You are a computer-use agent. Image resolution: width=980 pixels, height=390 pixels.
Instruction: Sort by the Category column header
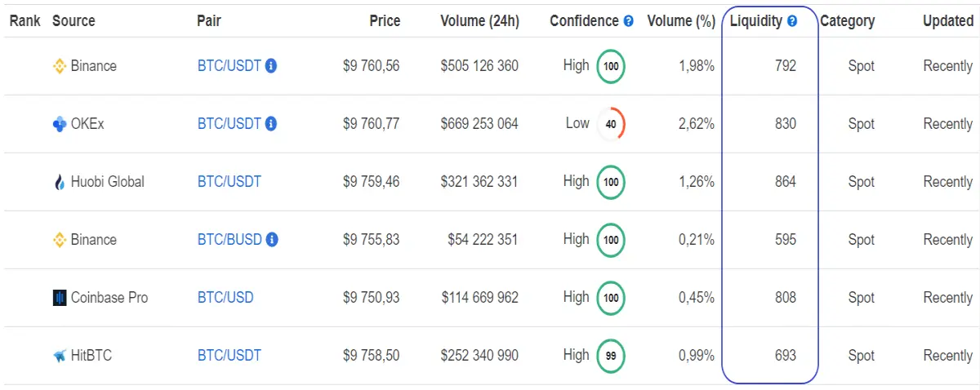(x=848, y=21)
